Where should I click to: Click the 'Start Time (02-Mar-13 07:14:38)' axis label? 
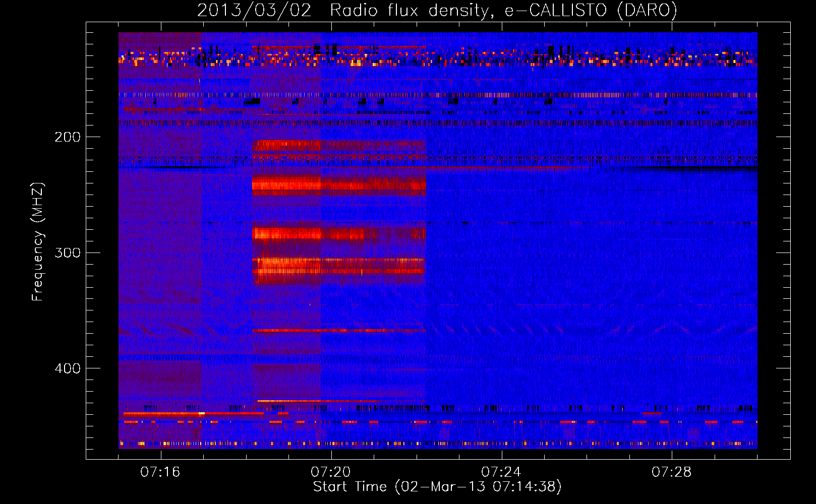tap(437, 487)
